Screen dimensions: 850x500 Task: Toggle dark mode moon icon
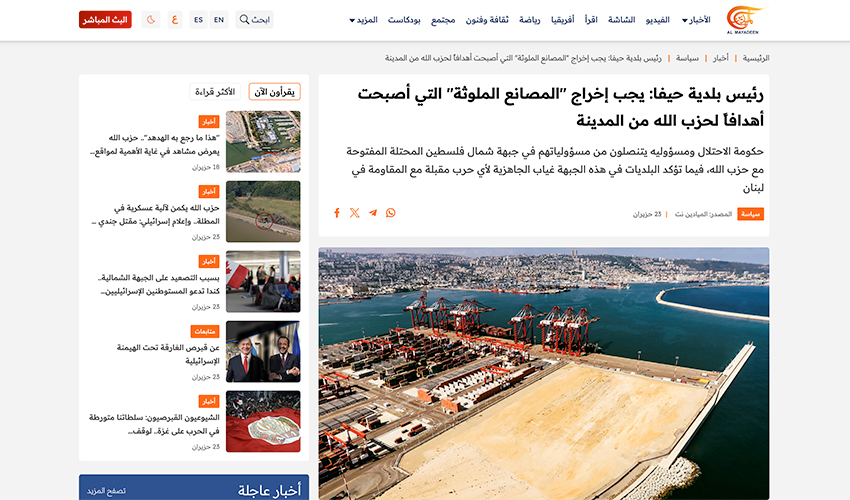coord(150,20)
